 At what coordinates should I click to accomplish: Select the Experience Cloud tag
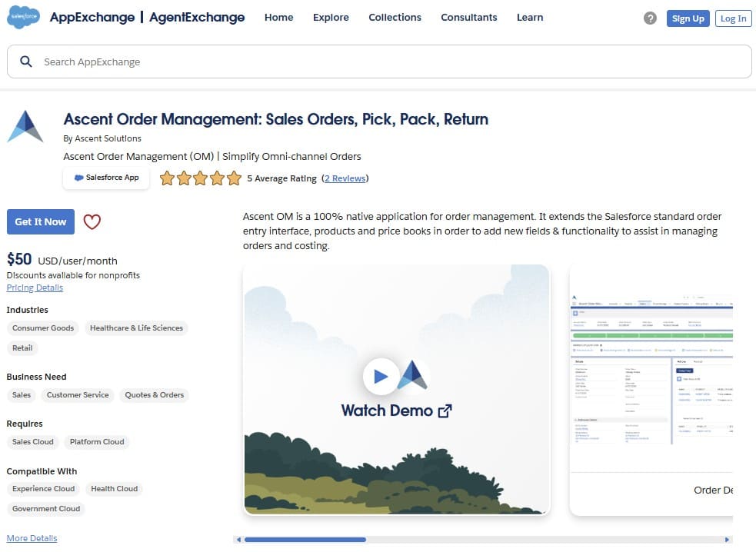pos(43,489)
